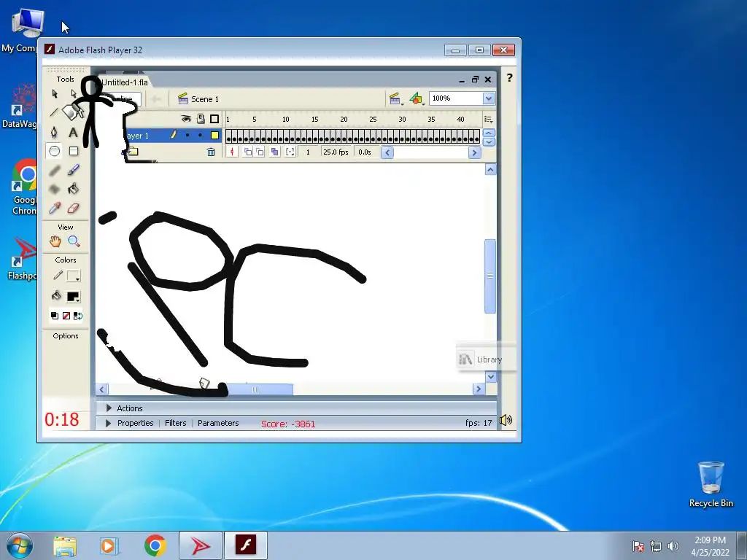
Task: Click the Edit Multiple Frames icon
Action: tap(274, 152)
